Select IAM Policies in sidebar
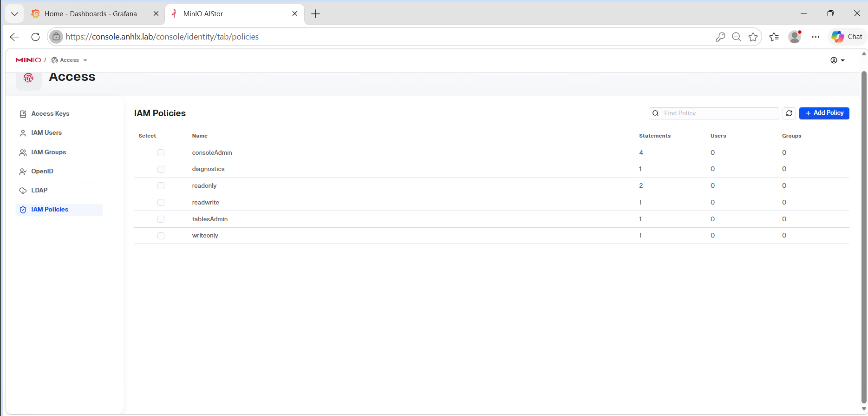 pos(59,210)
